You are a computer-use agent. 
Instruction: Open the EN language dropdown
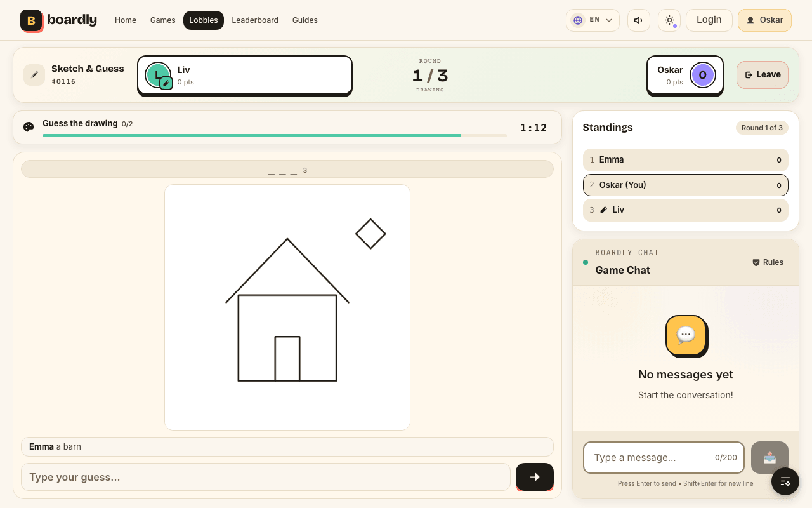pyautogui.click(x=593, y=20)
